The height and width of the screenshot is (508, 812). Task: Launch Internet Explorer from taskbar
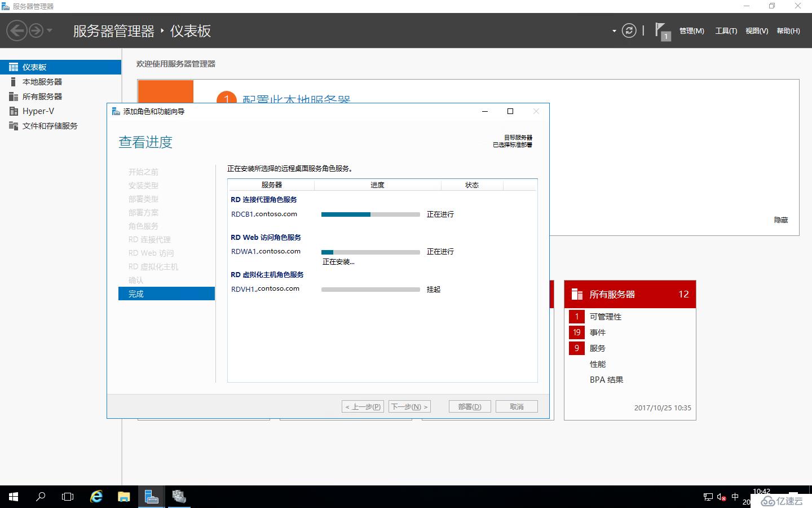pos(96,497)
